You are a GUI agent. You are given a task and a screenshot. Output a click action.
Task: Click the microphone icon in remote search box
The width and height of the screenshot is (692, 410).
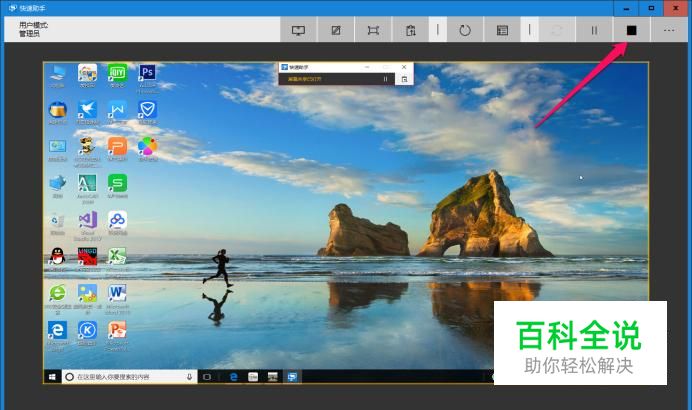point(189,376)
